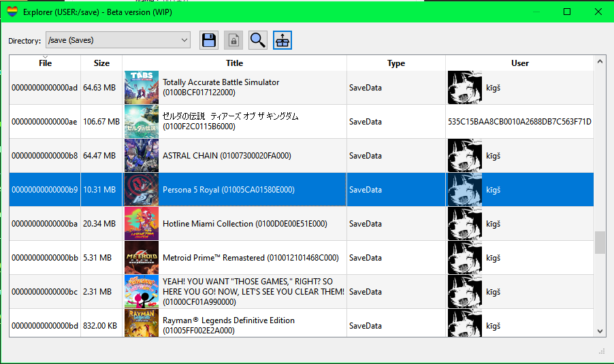The width and height of the screenshot is (614, 364).
Task: Click the floppy disk save icon
Action: [x=209, y=40]
